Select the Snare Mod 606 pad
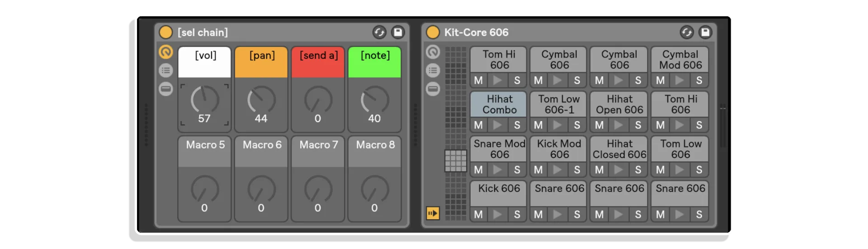The image size is (868, 249). (x=499, y=149)
